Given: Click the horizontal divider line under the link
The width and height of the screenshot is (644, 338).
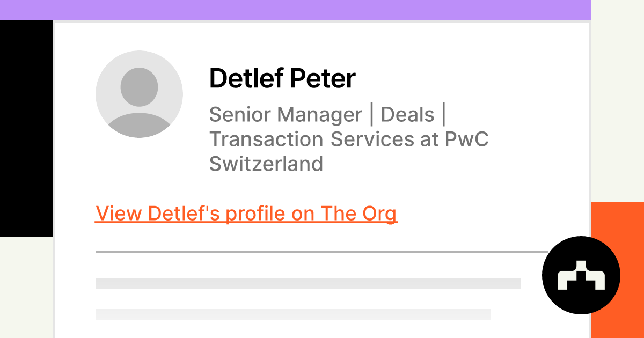Looking at the screenshot, I should (322, 252).
